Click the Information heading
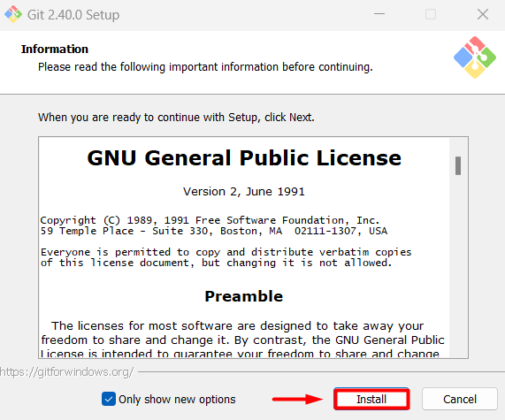The width and height of the screenshot is (505, 420). 55,49
